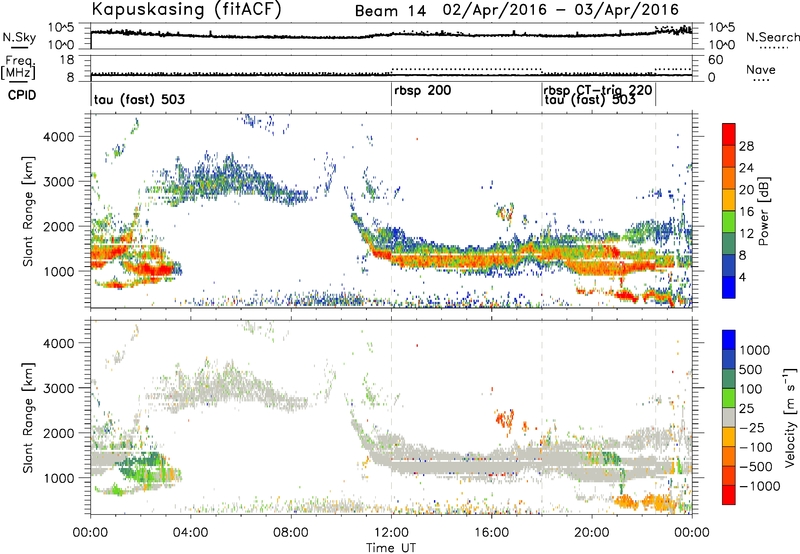Click the '4000' range tick on the power panel
Viewport: 800px width, 554px height.
(58, 137)
